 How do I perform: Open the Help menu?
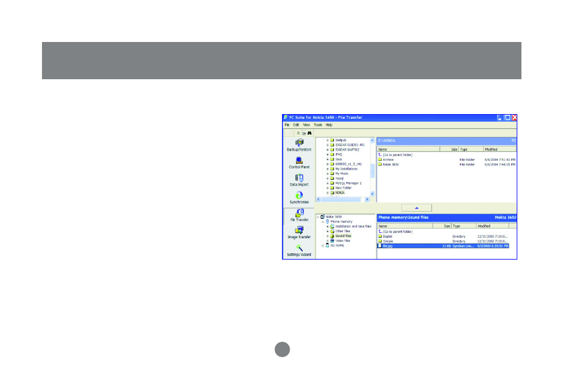coord(329,125)
